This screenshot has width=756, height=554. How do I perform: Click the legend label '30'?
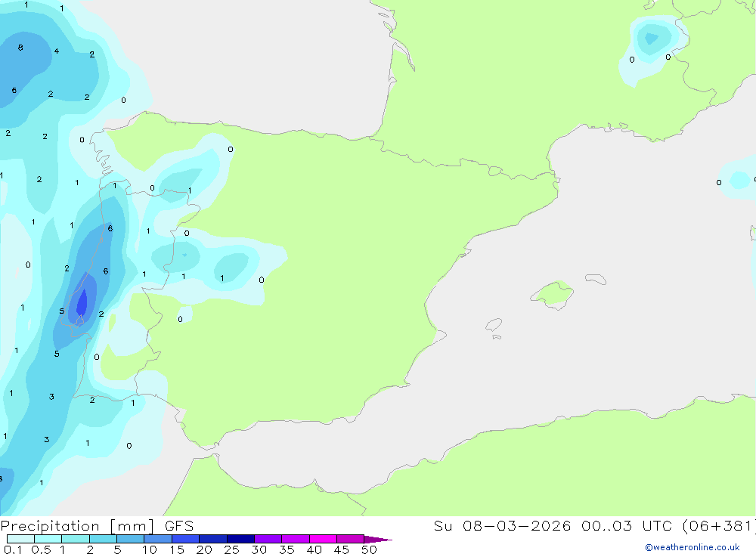(259, 549)
